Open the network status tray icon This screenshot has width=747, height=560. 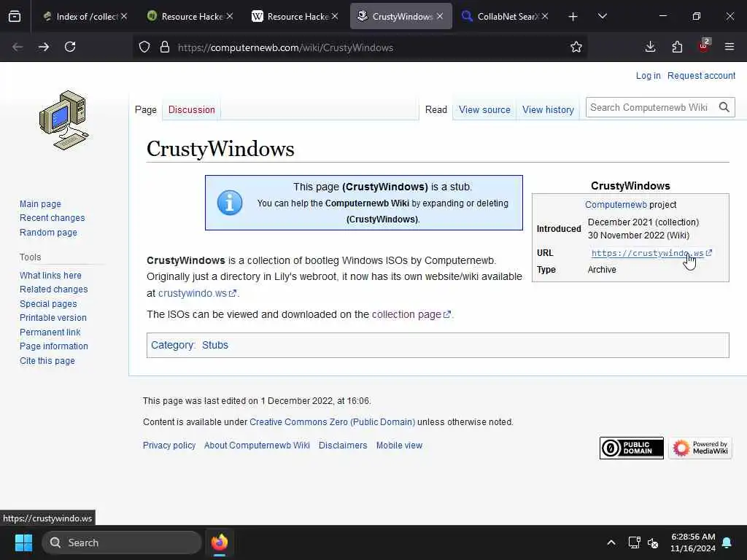pyautogui.click(x=634, y=542)
